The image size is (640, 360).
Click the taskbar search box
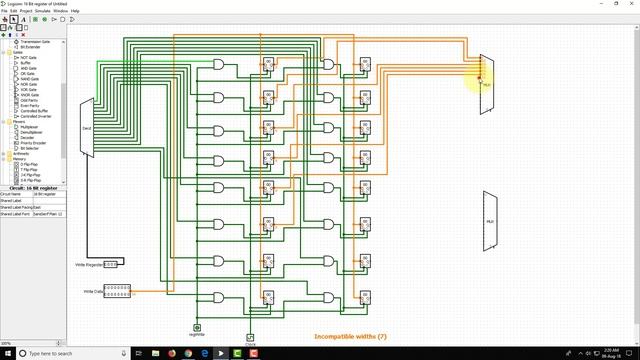(x=73, y=353)
